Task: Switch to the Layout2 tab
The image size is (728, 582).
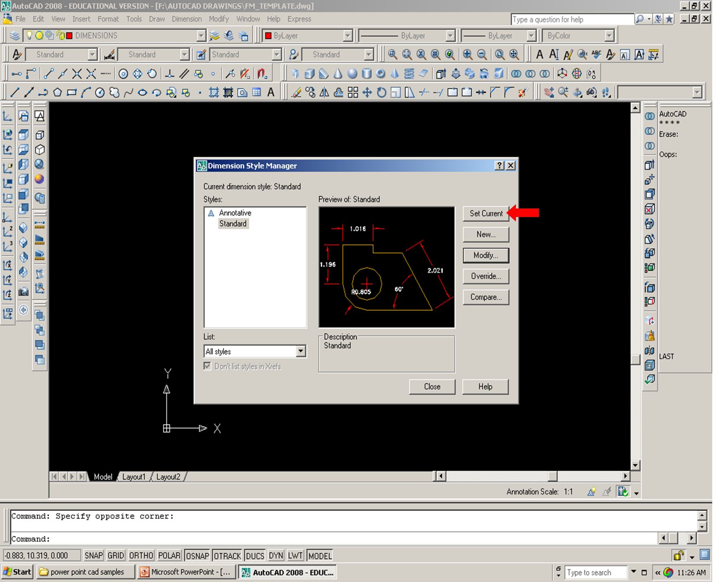Action: tap(168, 477)
